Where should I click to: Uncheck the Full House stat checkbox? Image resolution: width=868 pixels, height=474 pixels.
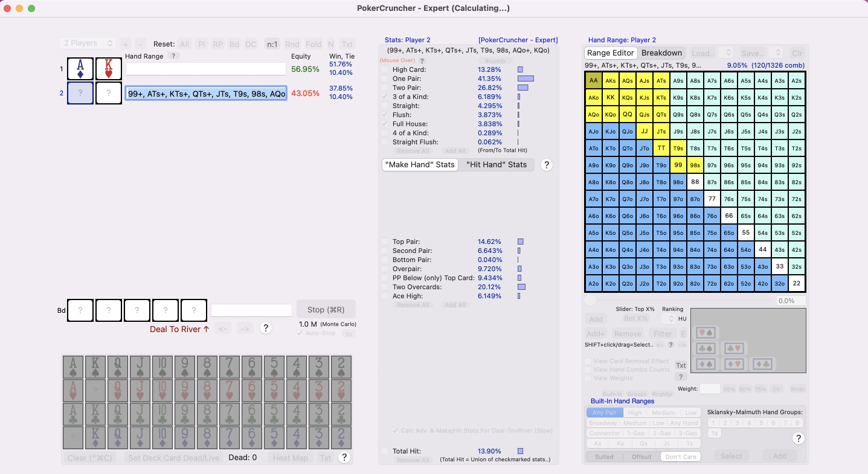click(385, 124)
